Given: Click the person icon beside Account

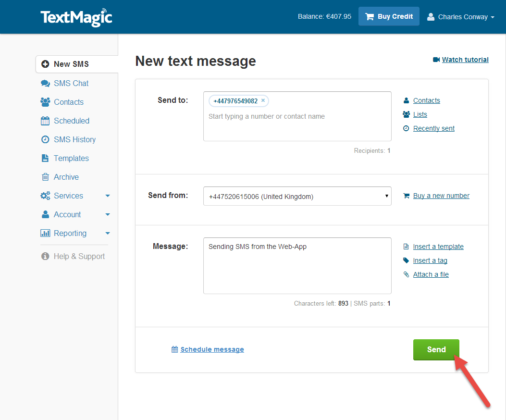Looking at the screenshot, I should (x=45, y=214).
